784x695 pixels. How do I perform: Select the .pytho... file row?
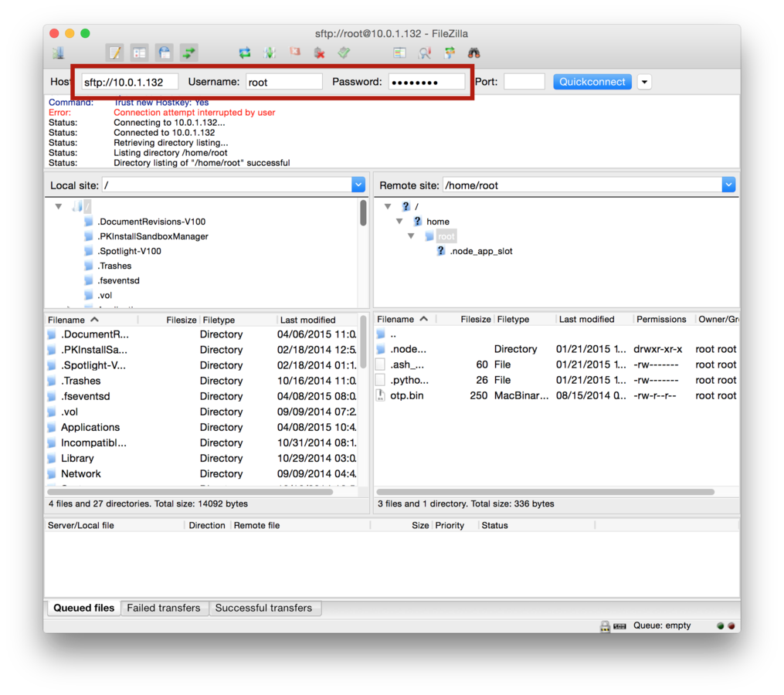point(556,380)
